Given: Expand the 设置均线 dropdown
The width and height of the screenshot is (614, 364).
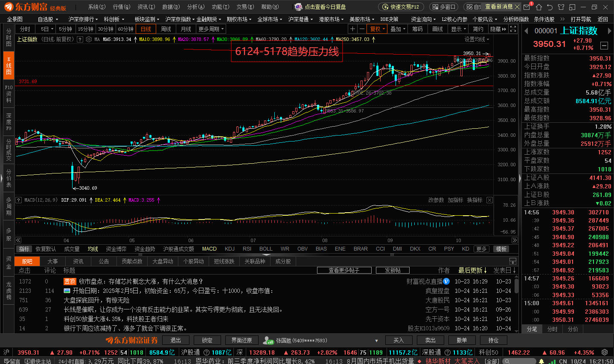Looking at the screenshot, I should pyautogui.click(x=477, y=39).
